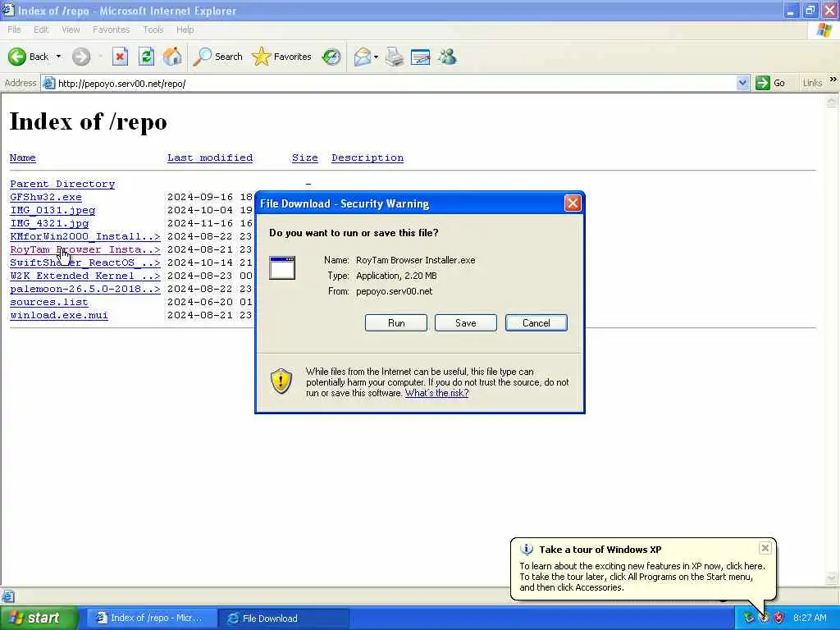
Task: Click the palemoon-26.5.0-2018 link
Action: 85,289
